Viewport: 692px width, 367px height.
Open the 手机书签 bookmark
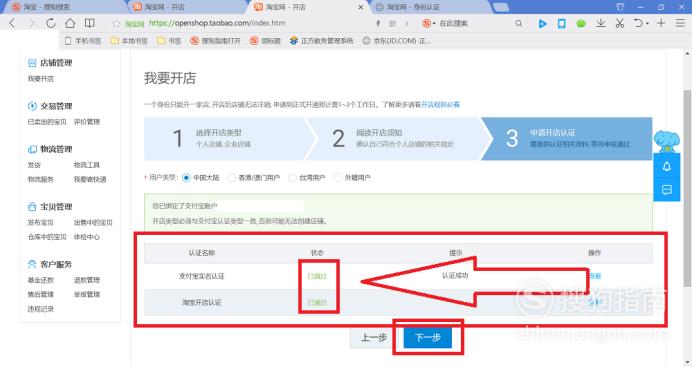coord(83,41)
